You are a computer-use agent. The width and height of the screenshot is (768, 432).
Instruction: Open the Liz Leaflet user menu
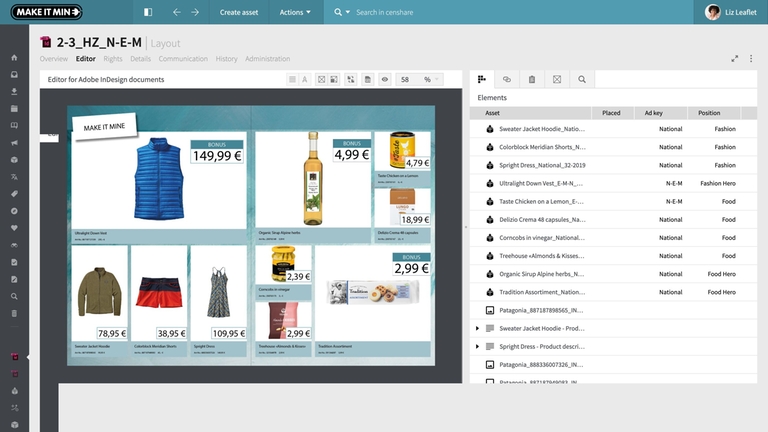[731, 12]
